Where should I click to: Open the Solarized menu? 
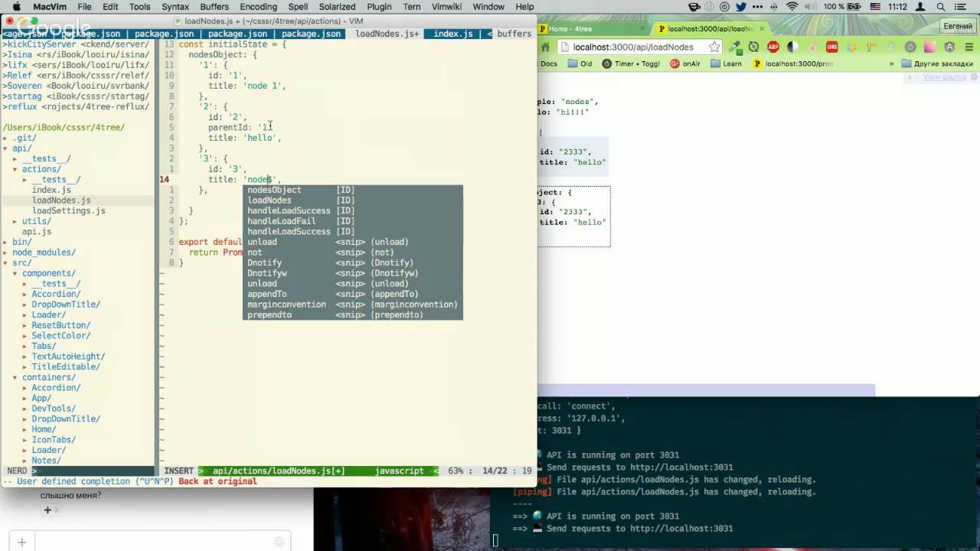coord(338,7)
